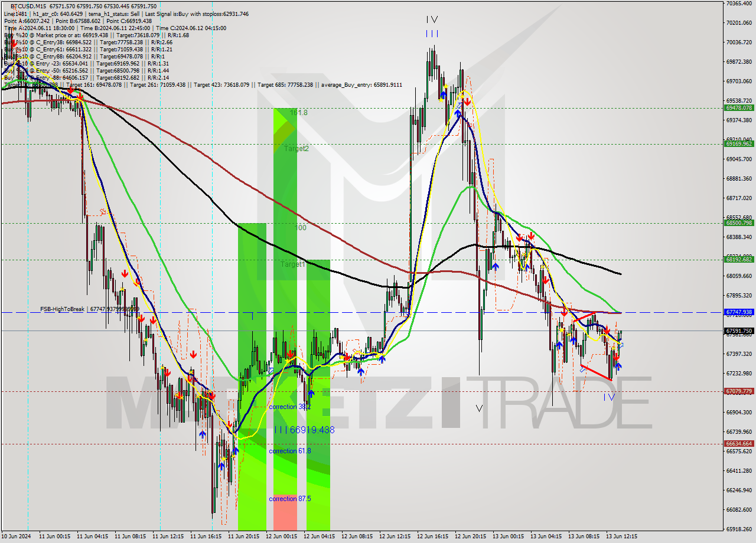Click the correction 87.5 label
Viewport: 756px width, 543px height.
tap(289, 499)
